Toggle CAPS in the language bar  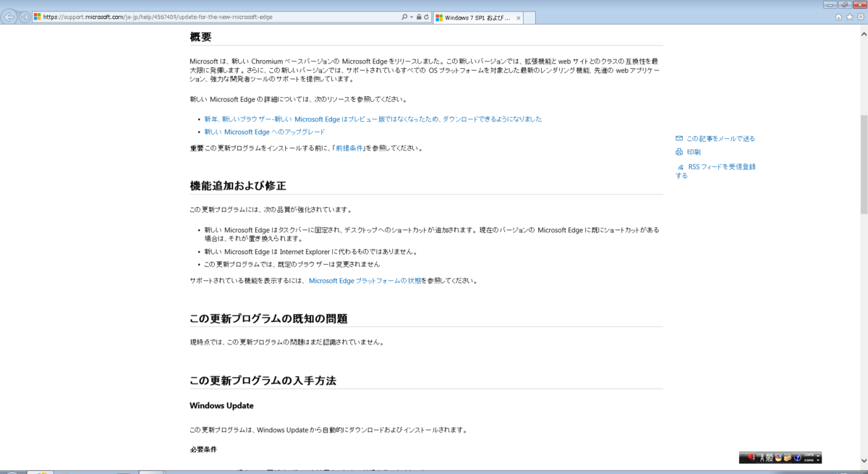tap(809, 455)
